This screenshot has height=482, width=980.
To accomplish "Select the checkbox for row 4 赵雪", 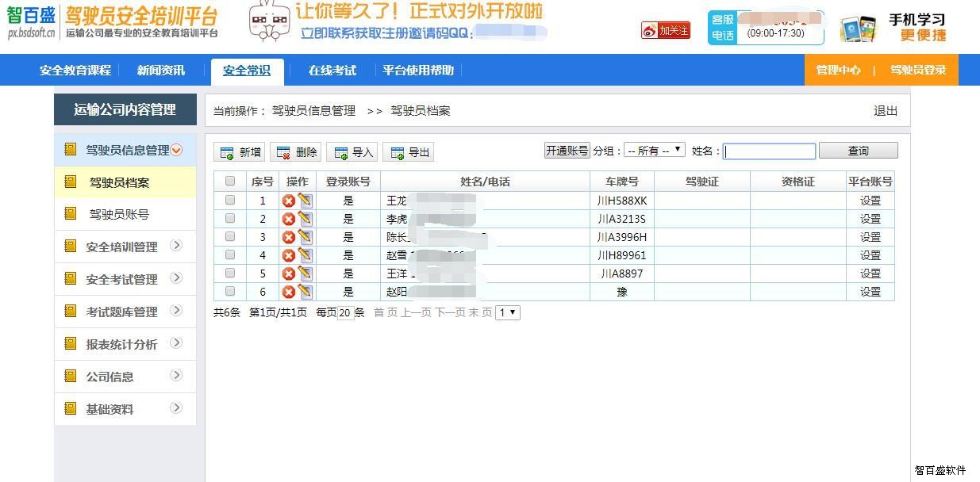I will [x=230, y=255].
